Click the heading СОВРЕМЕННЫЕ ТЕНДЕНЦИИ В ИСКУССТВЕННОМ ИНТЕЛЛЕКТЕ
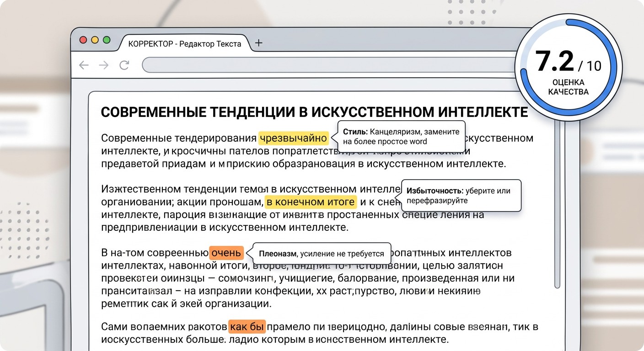The height and width of the screenshot is (351, 644). tap(314, 112)
